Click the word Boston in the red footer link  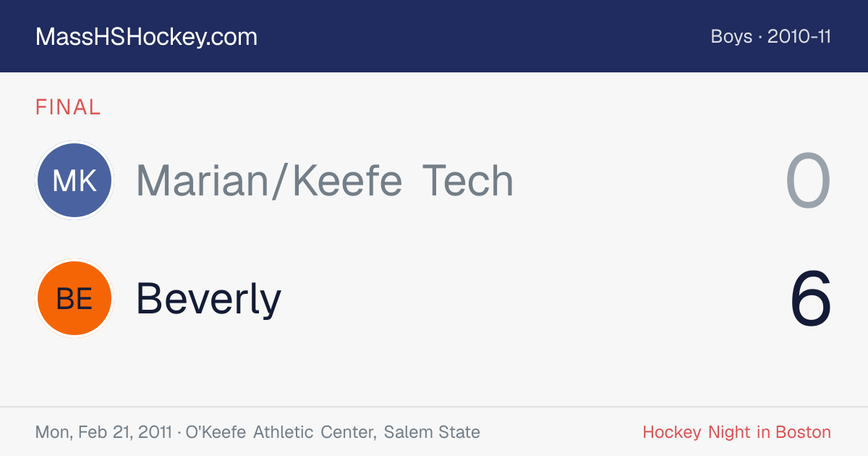coord(803,432)
